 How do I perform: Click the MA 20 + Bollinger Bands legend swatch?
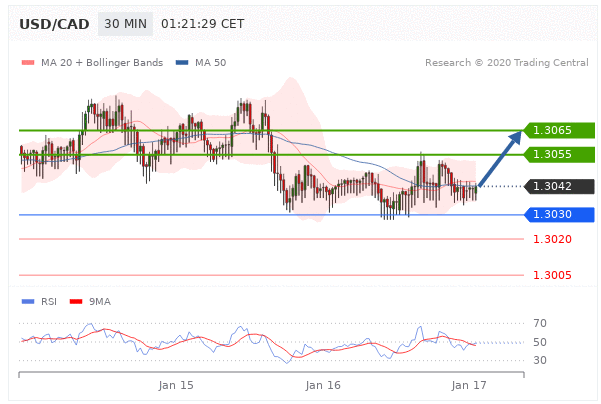[x=28, y=62]
